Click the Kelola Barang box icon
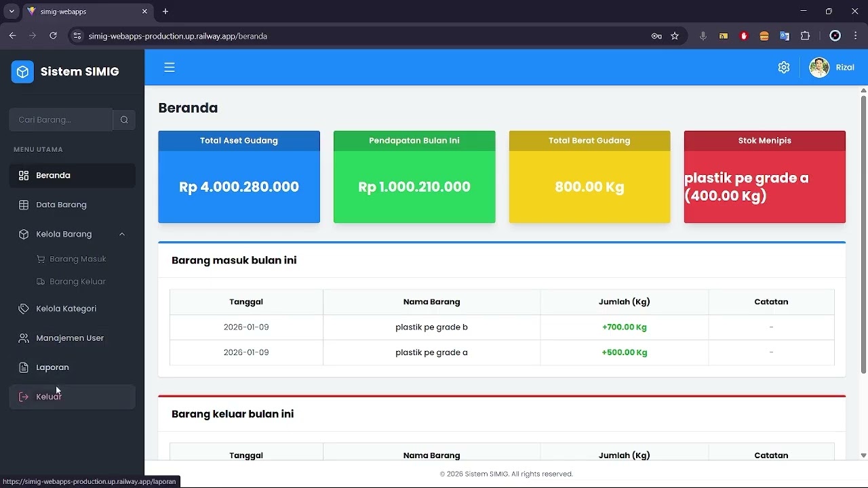The width and height of the screenshot is (868, 488). (24, 234)
